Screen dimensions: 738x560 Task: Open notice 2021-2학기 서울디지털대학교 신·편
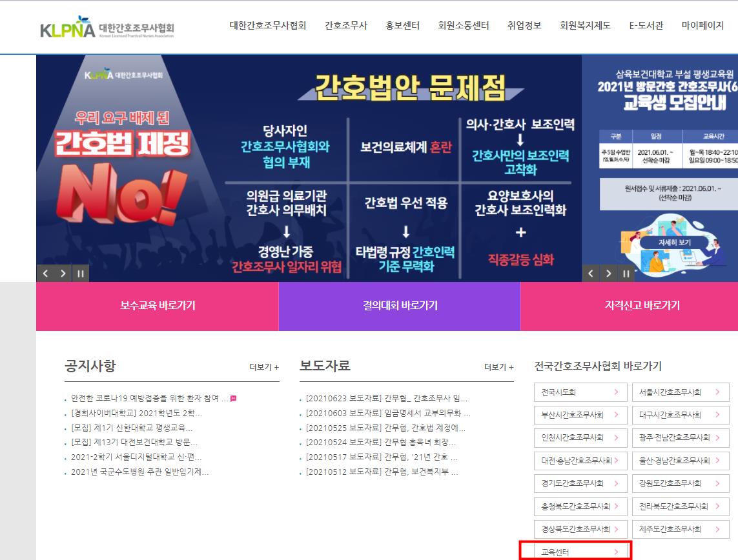136,457
